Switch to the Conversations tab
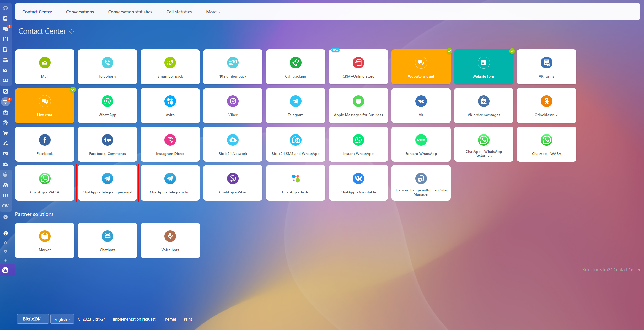Viewport: 644px width, 330px height. pos(80,12)
